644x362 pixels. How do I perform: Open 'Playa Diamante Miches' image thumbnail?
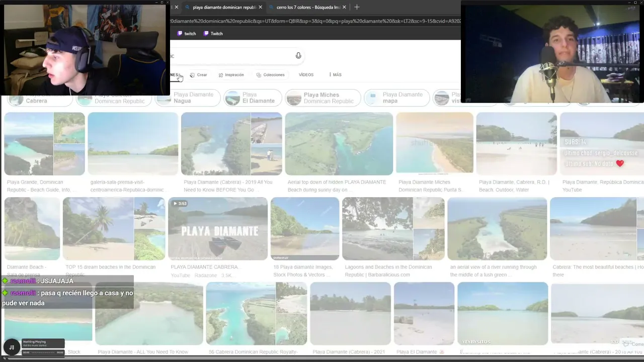tap(435, 144)
